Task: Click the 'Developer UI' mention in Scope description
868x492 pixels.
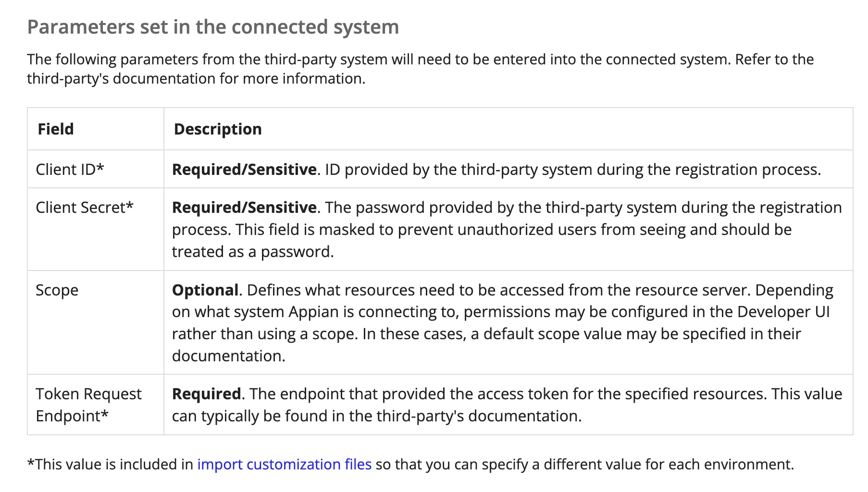Action: [783, 311]
